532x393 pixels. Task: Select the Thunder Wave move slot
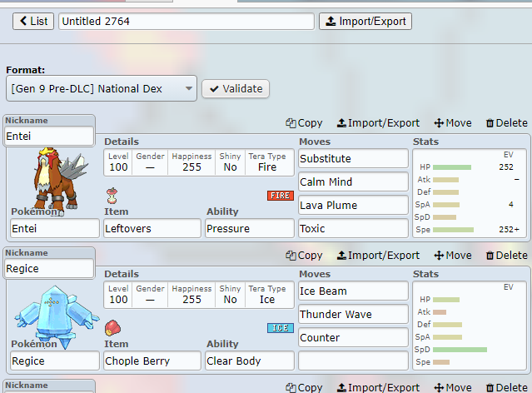point(353,314)
